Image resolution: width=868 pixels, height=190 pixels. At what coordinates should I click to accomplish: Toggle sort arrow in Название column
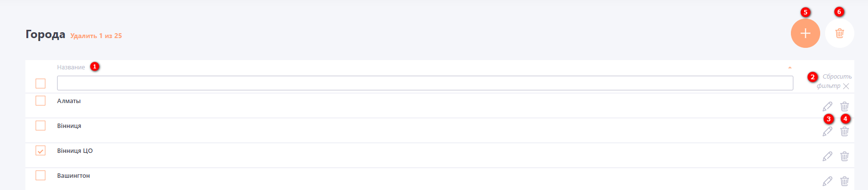pyautogui.click(x=789, y=67)
